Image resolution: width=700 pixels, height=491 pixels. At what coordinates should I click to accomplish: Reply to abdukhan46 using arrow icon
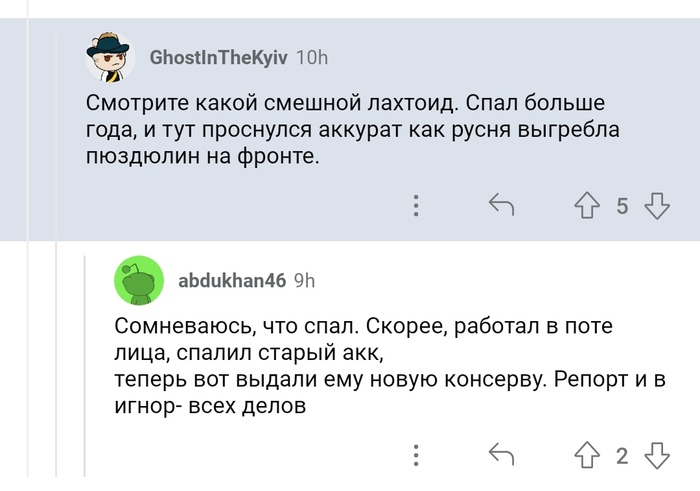pyautogui.click(x=500, y=456)
